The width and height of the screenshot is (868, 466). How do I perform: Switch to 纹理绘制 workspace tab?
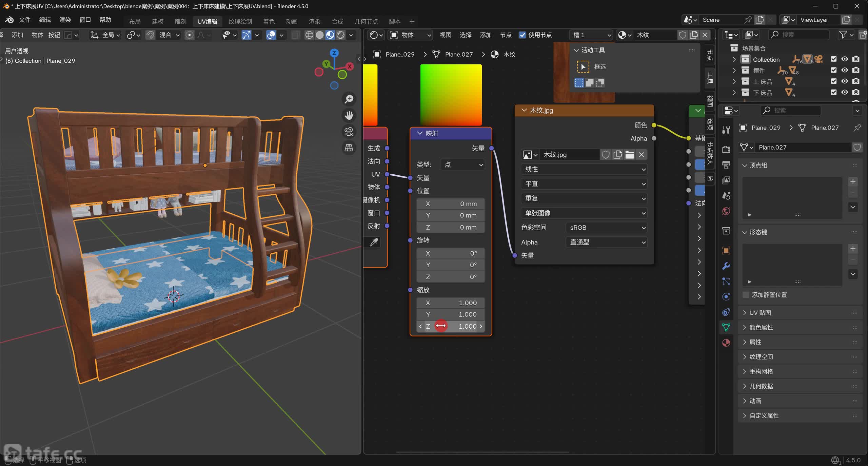(240, 21)
